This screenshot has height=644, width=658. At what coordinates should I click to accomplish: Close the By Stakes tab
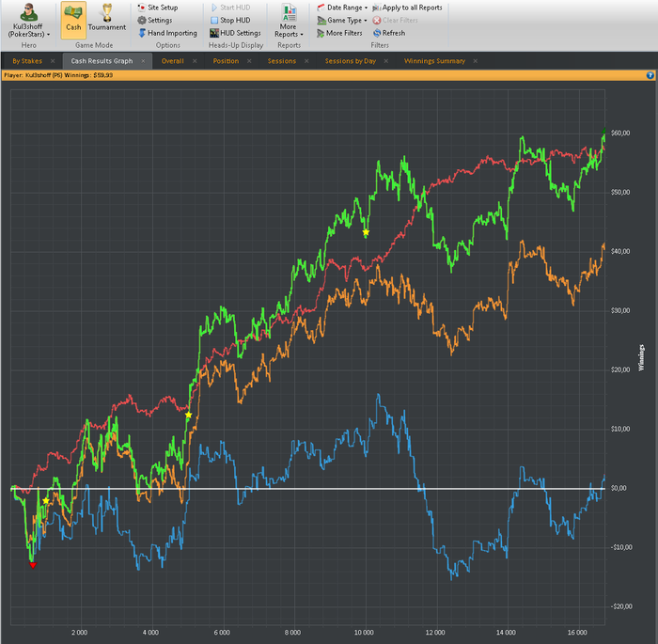pos(53,61)
